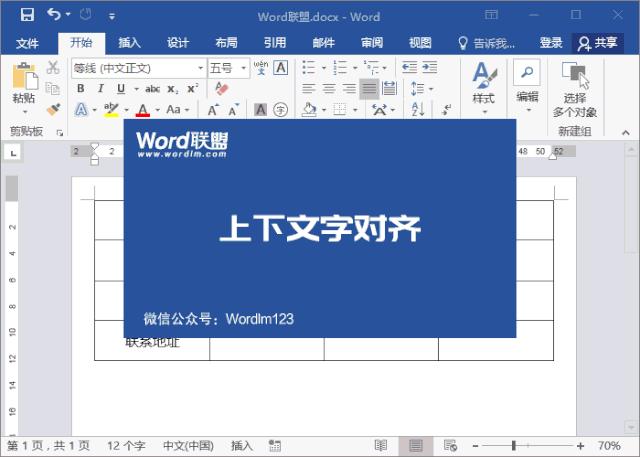Toggle character shading A icon
This screenshot has height=457, width=640.
[260, 109]
